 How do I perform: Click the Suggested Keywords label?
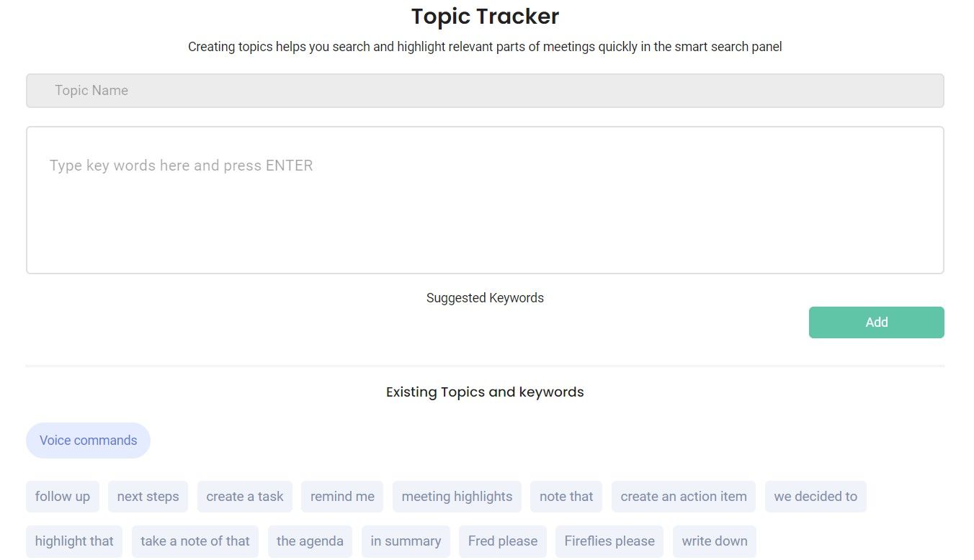pos(485,297)
